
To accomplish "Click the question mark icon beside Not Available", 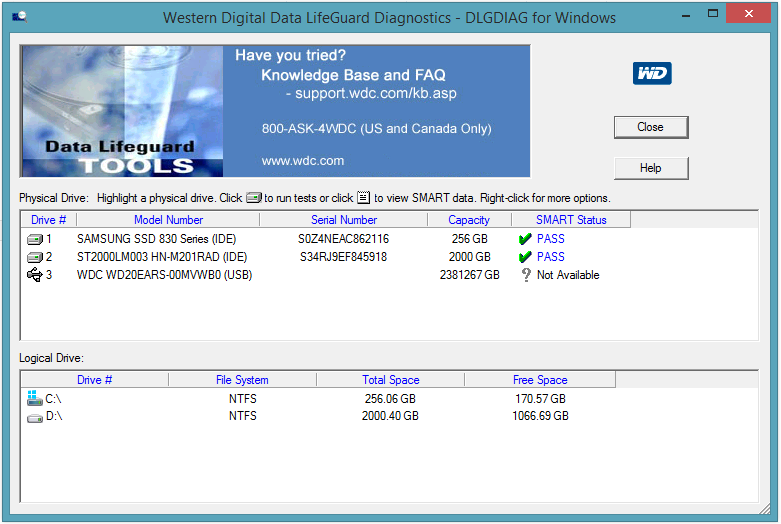I will click(x=526, y=275).
